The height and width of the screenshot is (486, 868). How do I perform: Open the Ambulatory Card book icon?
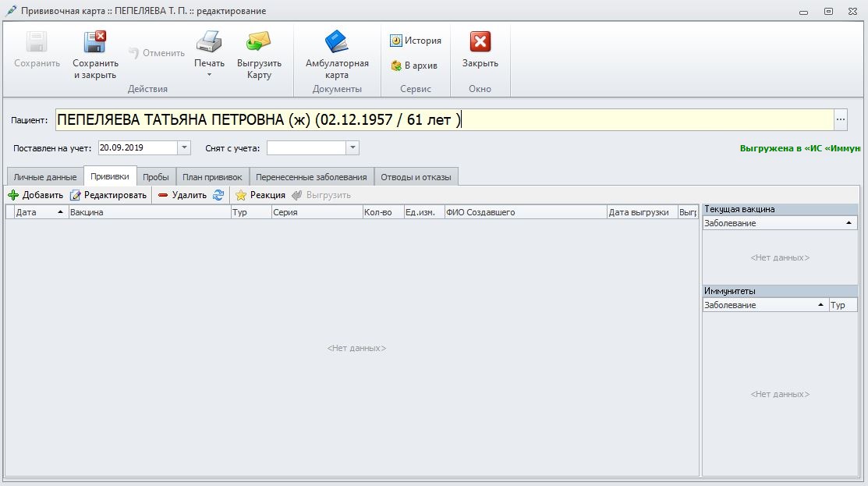tap(337, 41)
